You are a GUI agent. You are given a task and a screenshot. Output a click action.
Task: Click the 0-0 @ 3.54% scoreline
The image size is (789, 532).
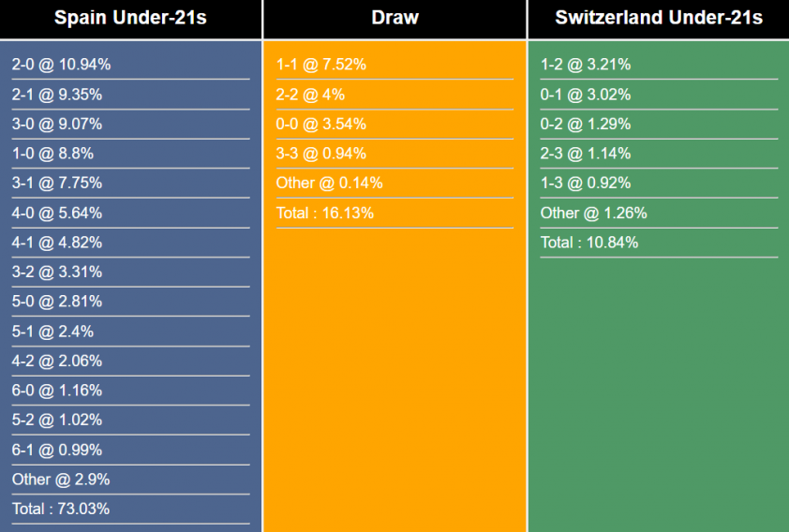tap(321, 124)
